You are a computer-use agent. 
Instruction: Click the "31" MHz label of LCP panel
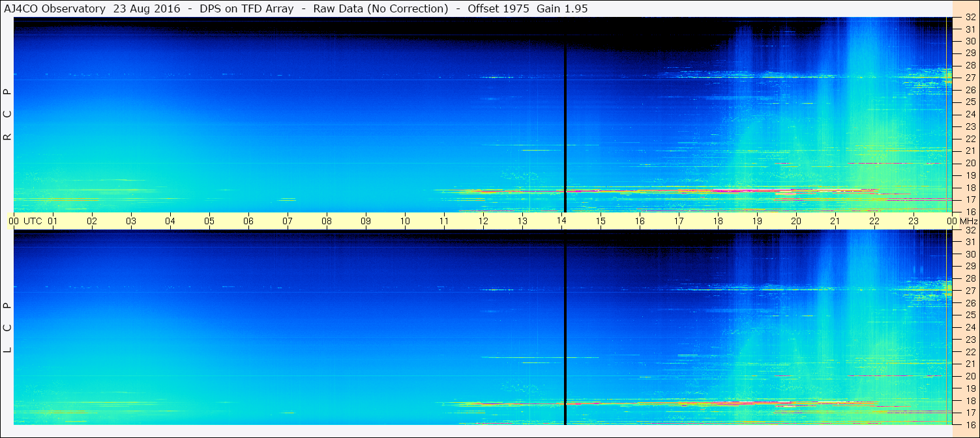click(970, 242)
